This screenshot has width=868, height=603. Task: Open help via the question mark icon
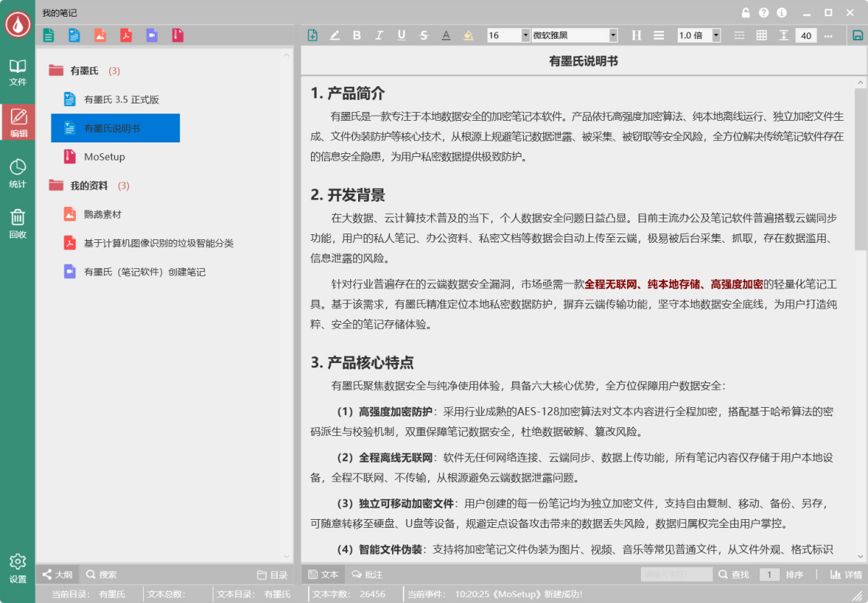764,12
